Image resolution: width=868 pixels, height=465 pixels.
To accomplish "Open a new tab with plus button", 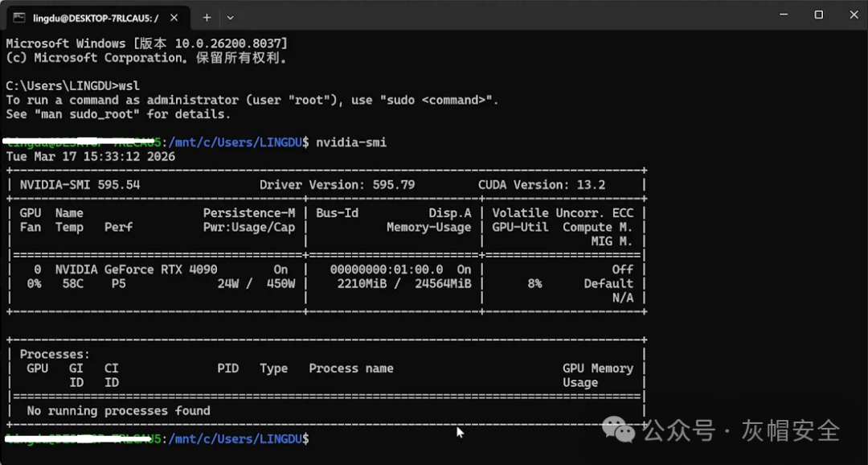I will pyautogui.click(x=207, y=18).
